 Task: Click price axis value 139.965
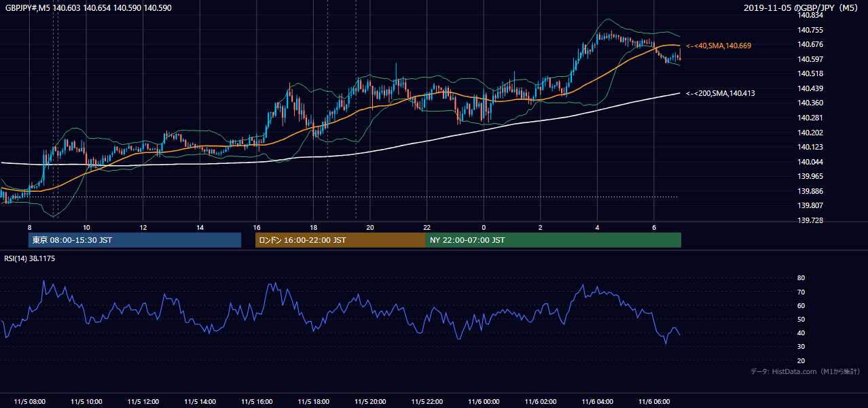point(810,176)
